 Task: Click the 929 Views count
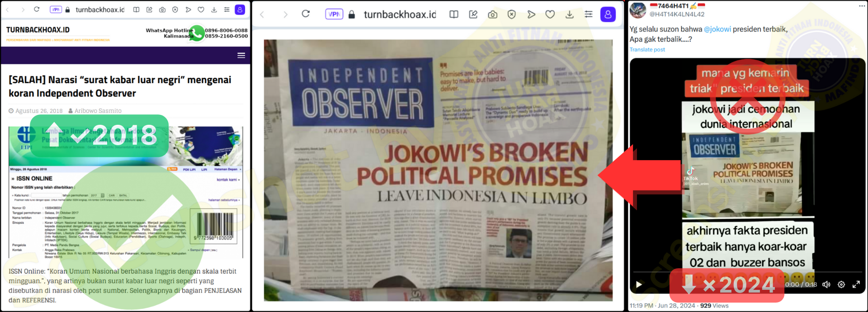(x=714, y=306)
